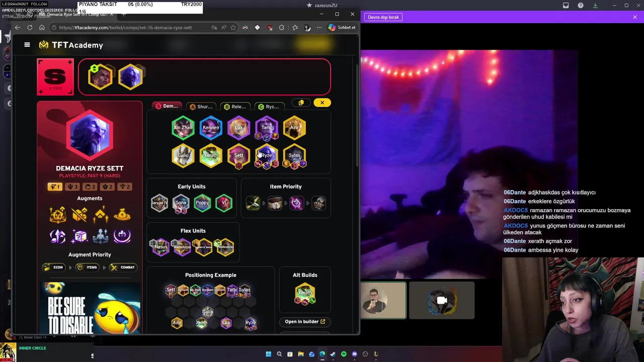Screen dimensions: 644x362
Task: Open Spotify from the taskbar
Action: tap(344, 354)
